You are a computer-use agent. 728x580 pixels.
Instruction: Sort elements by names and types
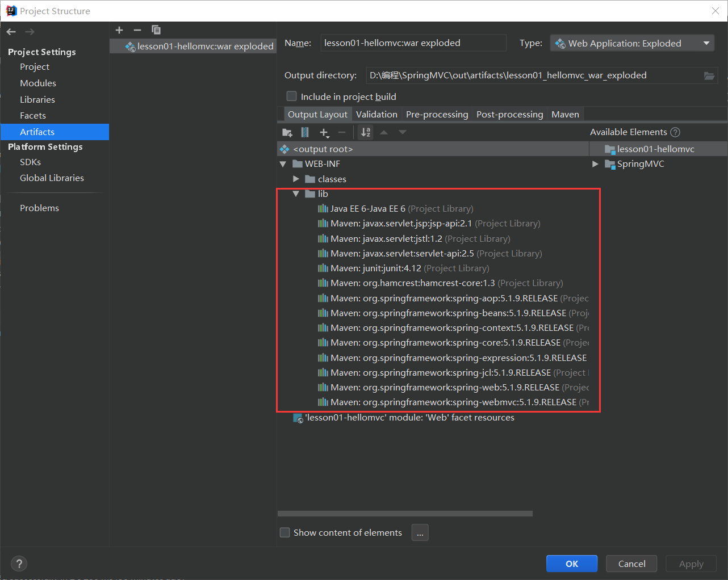pos(366,132)
